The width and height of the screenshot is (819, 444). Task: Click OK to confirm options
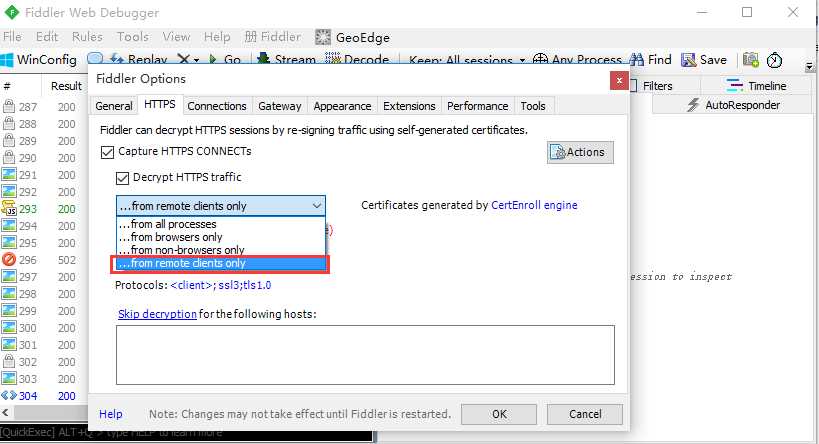click(x=499, y=414)
